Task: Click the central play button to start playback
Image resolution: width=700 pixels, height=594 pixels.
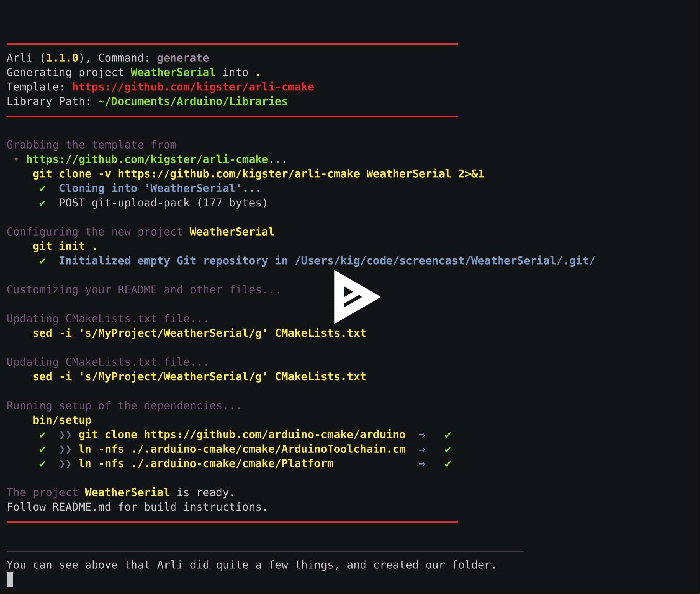Action: [356, 297]
